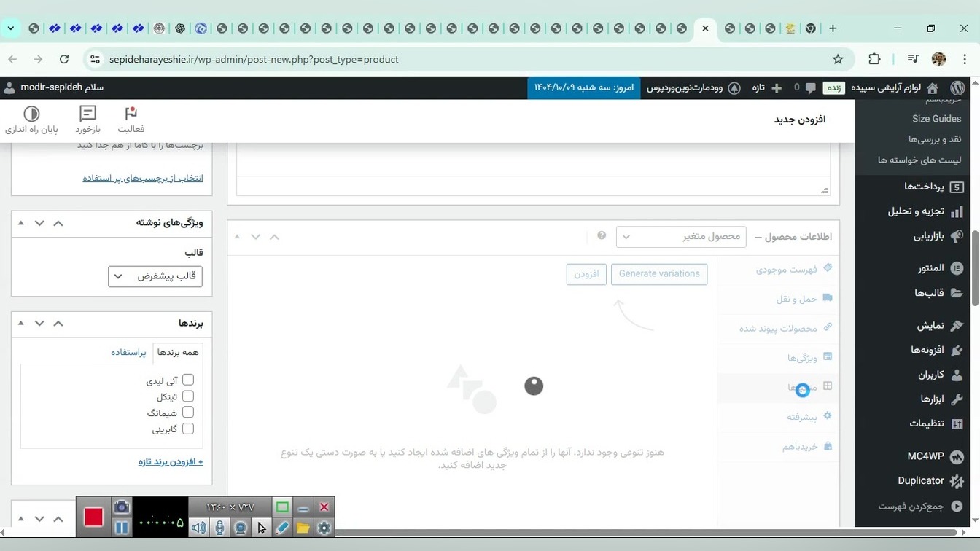Open the browser extensions puzzle icon

[874, 59]
